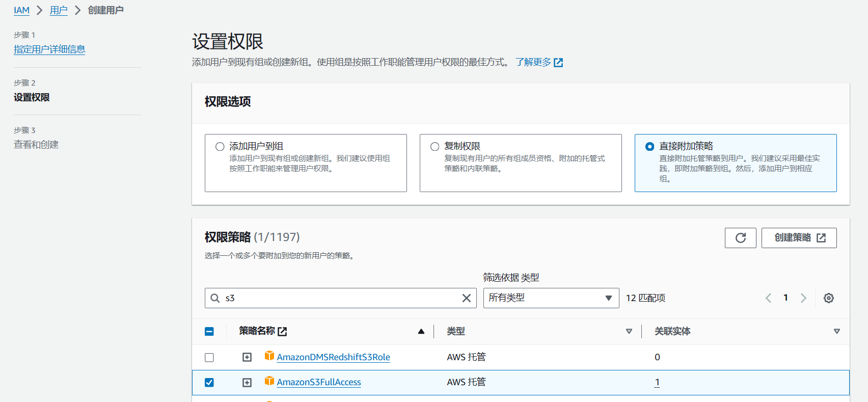The image size is (868, 402).
Task: Focus the policy search field containing s3
Action: [x=341, y=298]
